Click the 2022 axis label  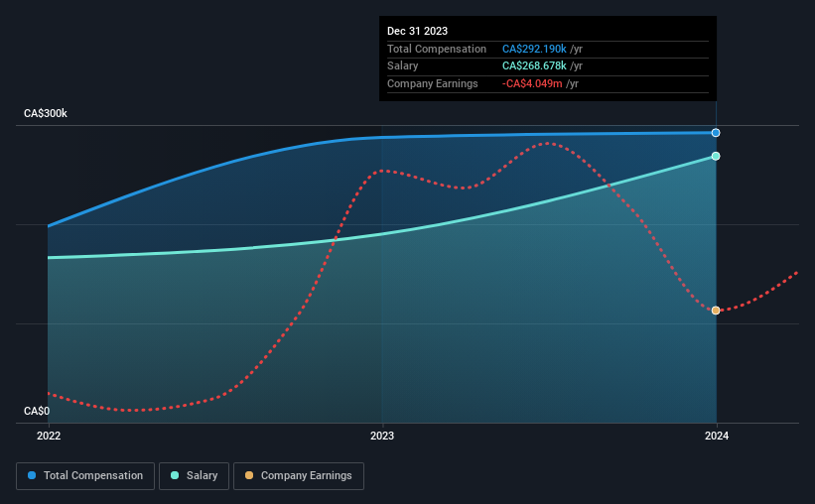click(x=49, y=436)
